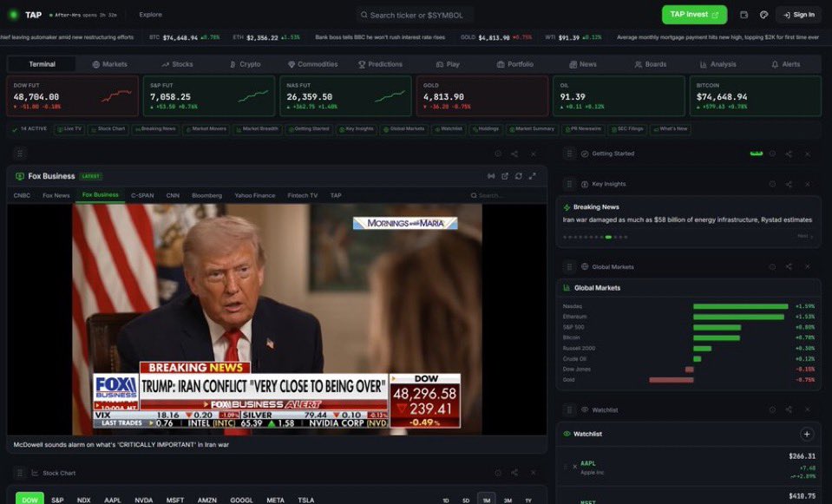Screen dimensions: 832x504
Task: Open info for the Live TV widget
Action: point(498,154)
